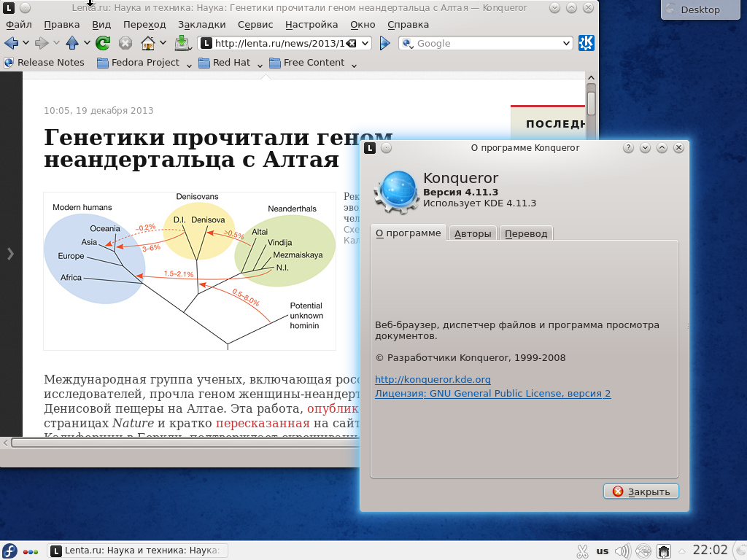Open the Справка menu
This screenshot has width=747, height=560.
click(408, 25)
